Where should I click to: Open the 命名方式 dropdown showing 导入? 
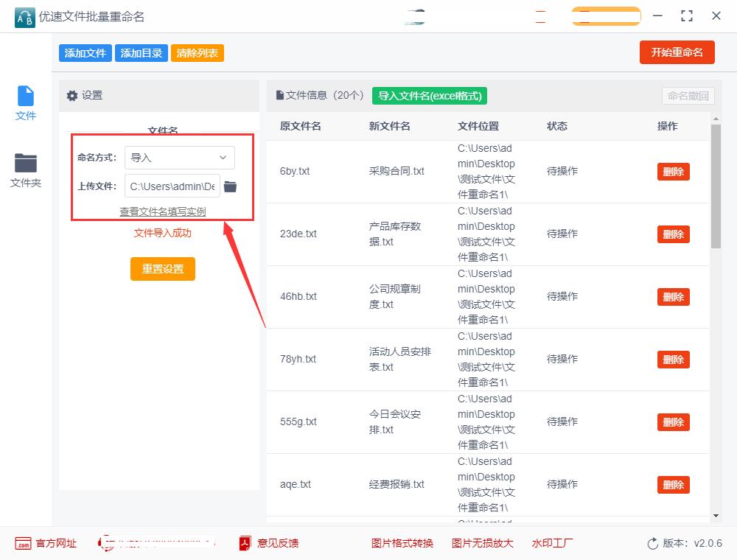point(180,158)
